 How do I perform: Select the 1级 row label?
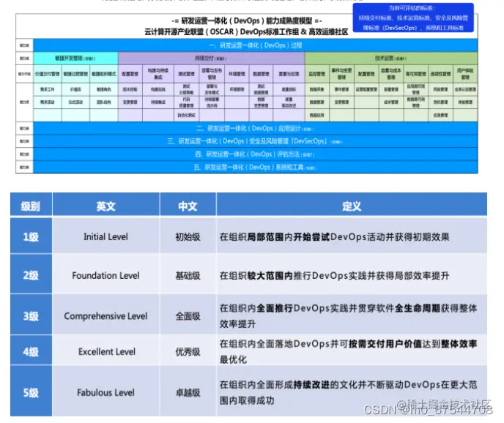tap(31, 236)
